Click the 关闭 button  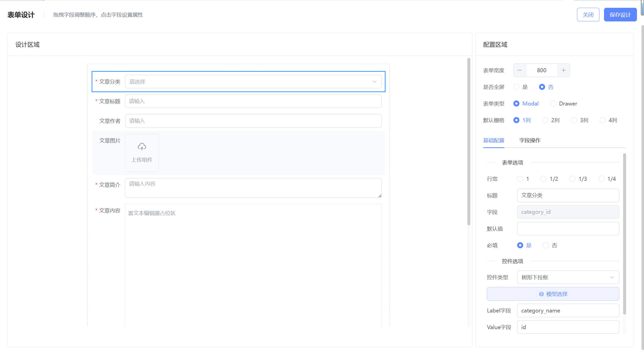coord(588,15)
